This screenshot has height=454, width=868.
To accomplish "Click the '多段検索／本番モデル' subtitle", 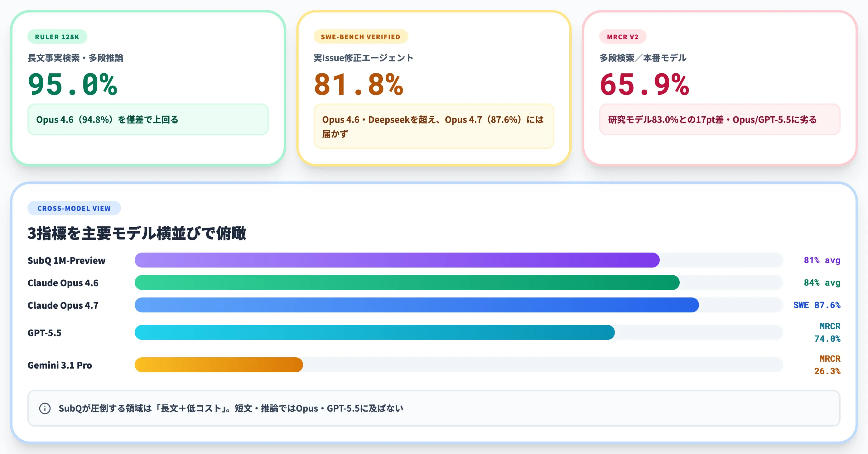I will coord(643,58).
